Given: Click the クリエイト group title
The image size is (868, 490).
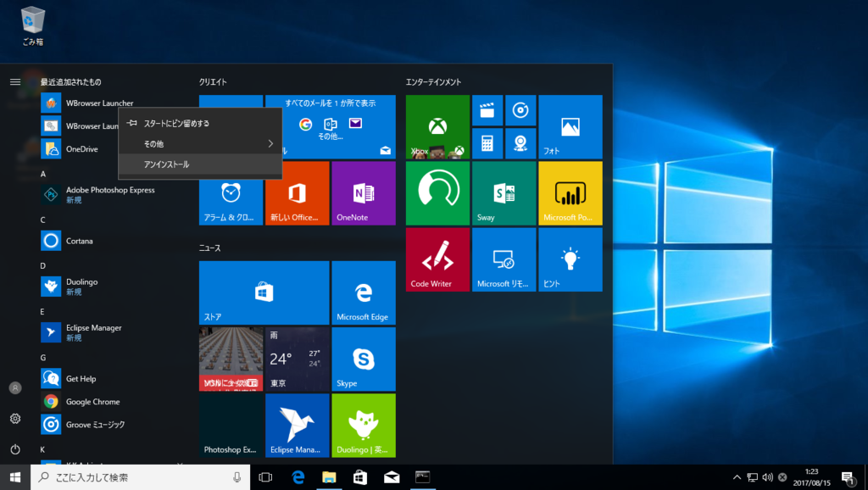Looking at the screenshot, I should [213, 82].
